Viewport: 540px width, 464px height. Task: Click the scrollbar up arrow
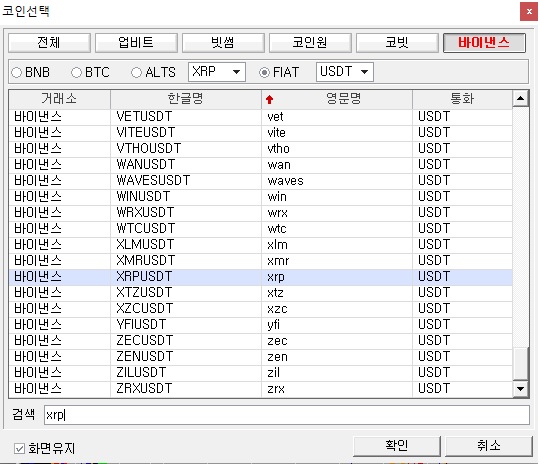pos(520,99)
